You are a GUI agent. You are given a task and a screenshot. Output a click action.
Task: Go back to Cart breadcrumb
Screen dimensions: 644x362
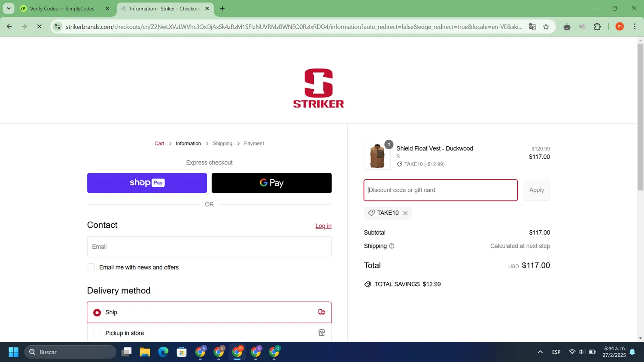(x=159, y=143)
